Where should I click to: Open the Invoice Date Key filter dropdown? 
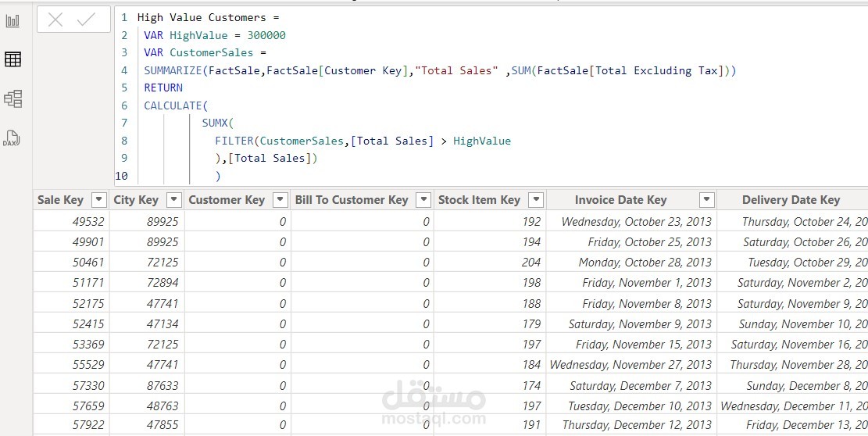click(706, 200)
